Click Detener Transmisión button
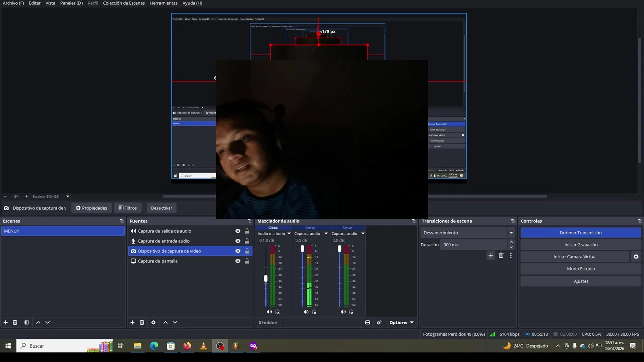644x362 pixels. click(x=581, y=233)
